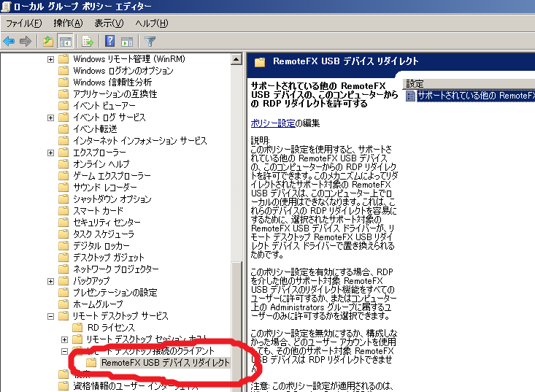The width and height of the screenshot is (535, 392).
Task: Select セキュリティ センター folder
Action: [x=107, y=222]
